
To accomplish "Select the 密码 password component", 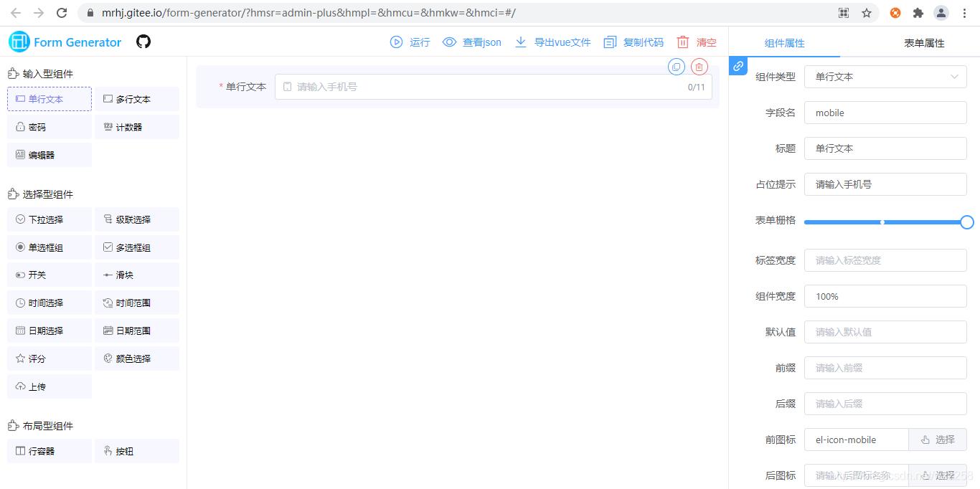I will 49,126.
